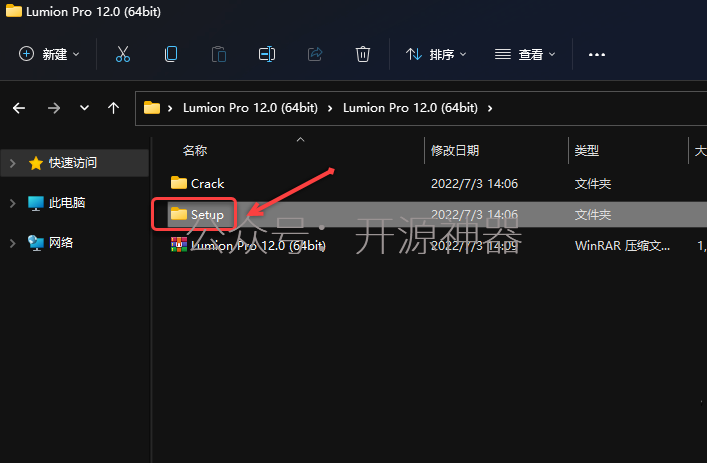Screen dimensions: 707x463
Task: Expand 快速访问 tree chevron
Action: (13, 163)
